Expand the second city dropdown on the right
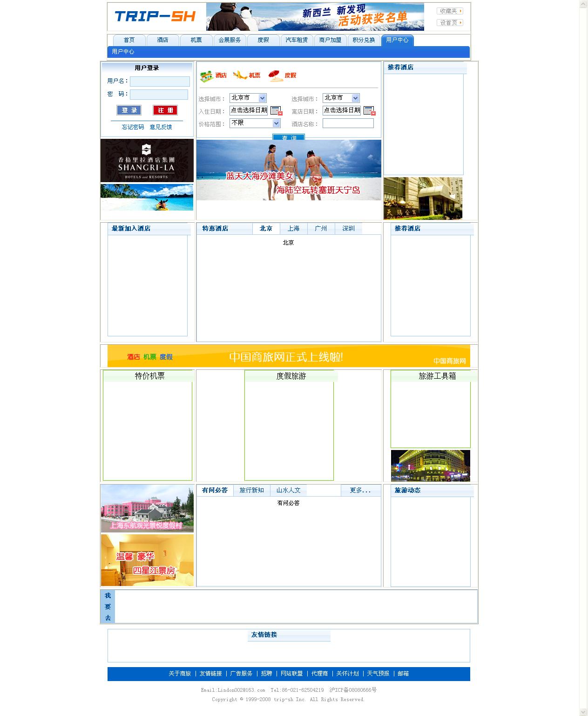Screen dimensions: 588x716 click(355, 98)
